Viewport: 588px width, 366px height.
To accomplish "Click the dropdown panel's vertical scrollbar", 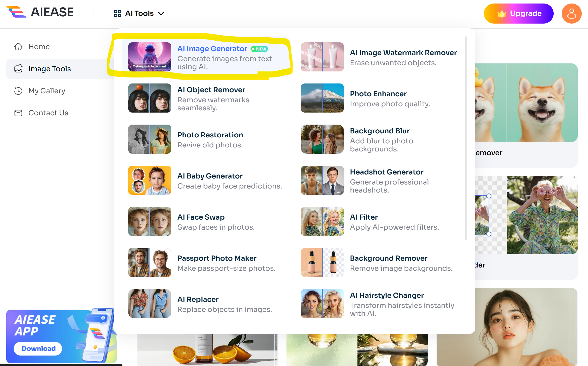I will [x=466, y=138].
